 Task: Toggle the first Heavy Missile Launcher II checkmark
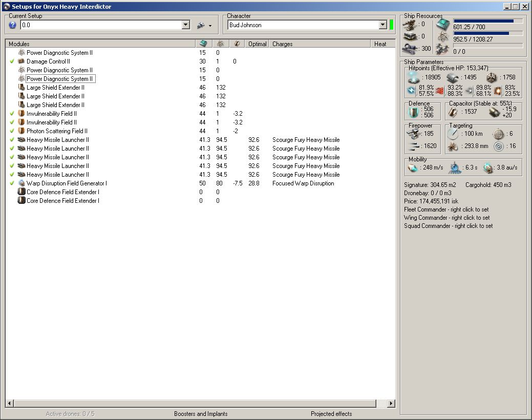pyautogui.click(x=12, y=139)
